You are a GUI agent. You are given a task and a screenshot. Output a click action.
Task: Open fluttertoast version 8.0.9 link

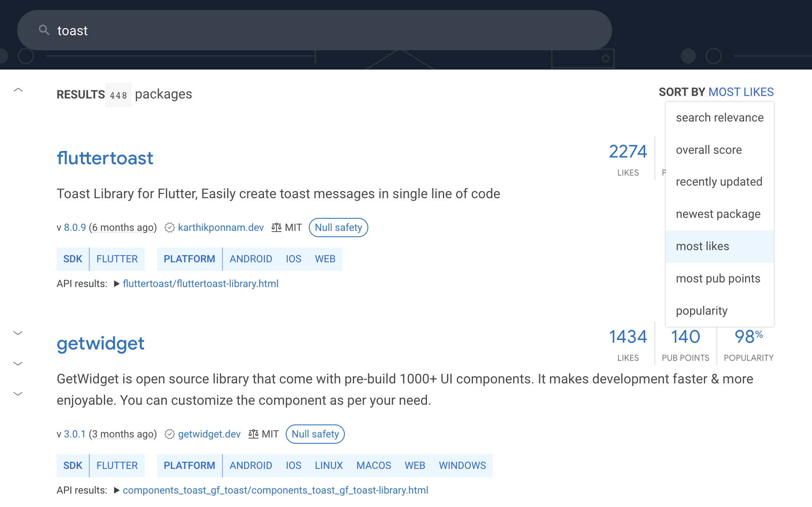pyautogui.click(x=75, y=228)
